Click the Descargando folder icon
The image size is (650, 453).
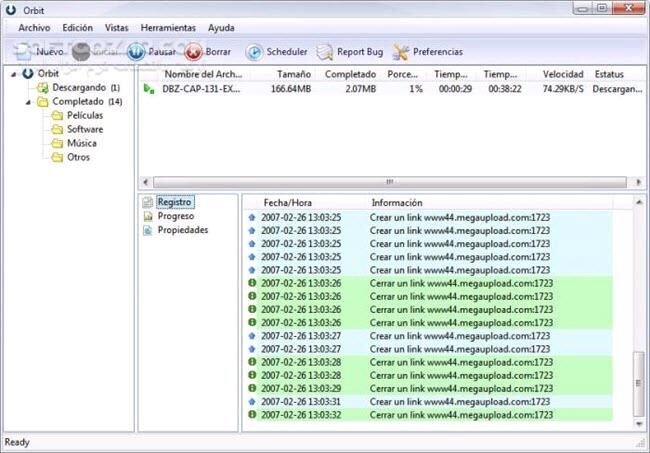42,88
